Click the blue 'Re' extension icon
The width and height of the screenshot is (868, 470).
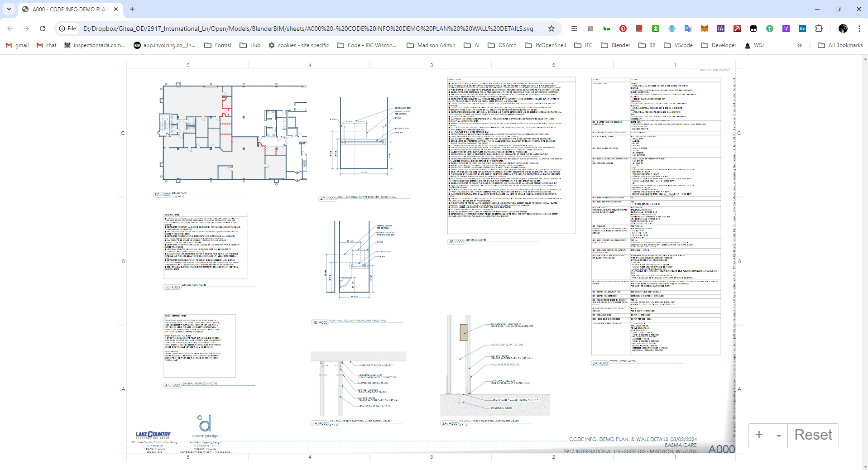pos(802,29)
